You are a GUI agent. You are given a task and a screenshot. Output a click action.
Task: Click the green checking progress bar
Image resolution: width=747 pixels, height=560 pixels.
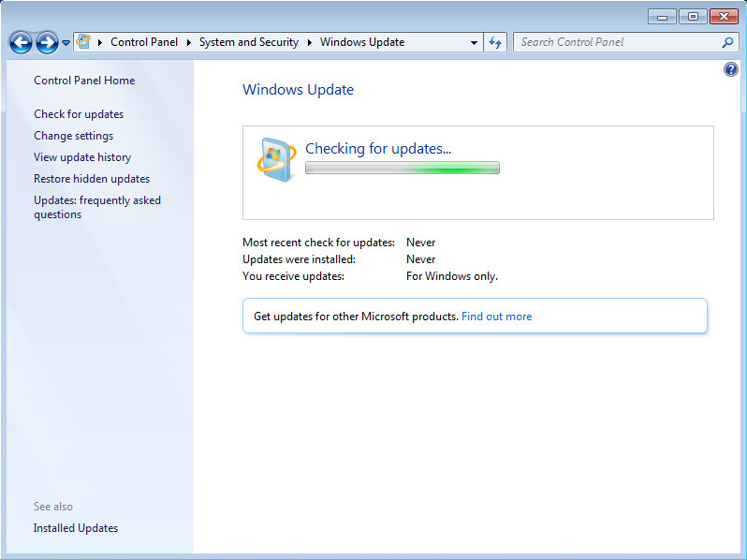click(402, 169)
